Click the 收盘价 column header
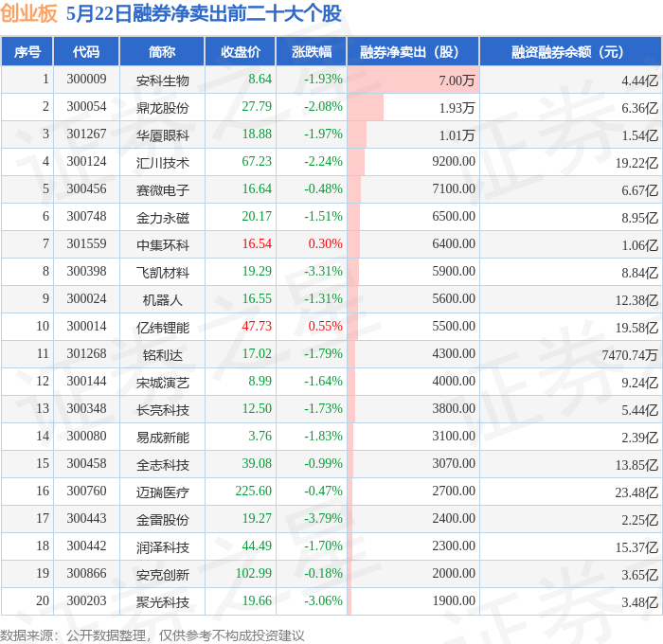 tap(241, 51)
